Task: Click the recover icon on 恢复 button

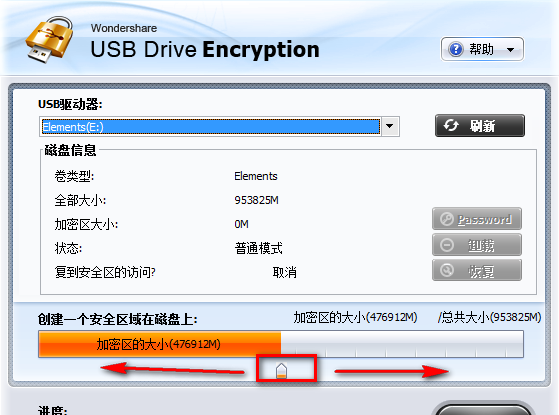Action: pyautogui.click(x=446, y=271)
